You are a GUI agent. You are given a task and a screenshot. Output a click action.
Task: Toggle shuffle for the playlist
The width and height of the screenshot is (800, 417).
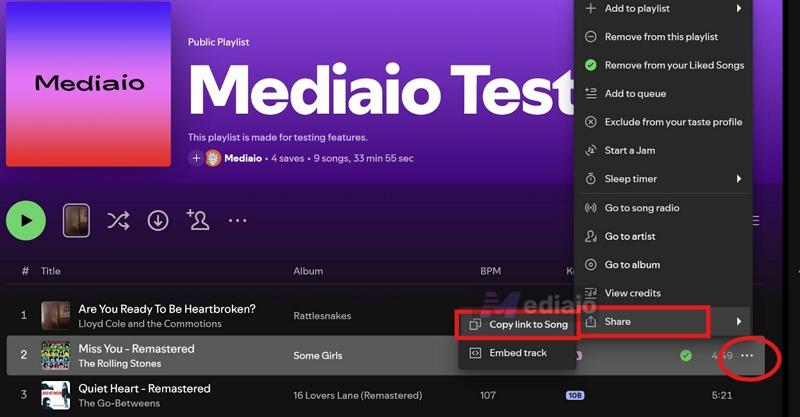pyautogui.click(x=118, y=220)
